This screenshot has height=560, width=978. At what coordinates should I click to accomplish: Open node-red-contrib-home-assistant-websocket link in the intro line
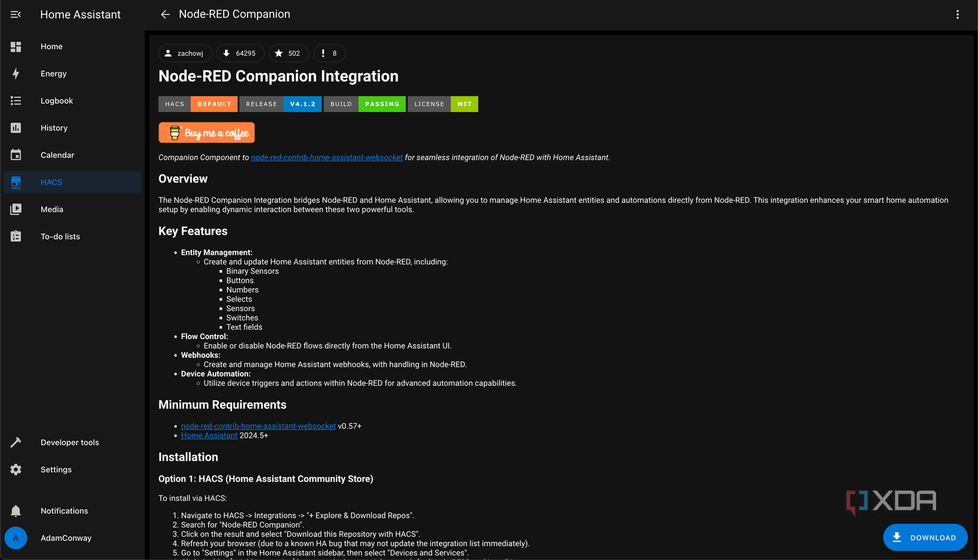pos(327,157)
